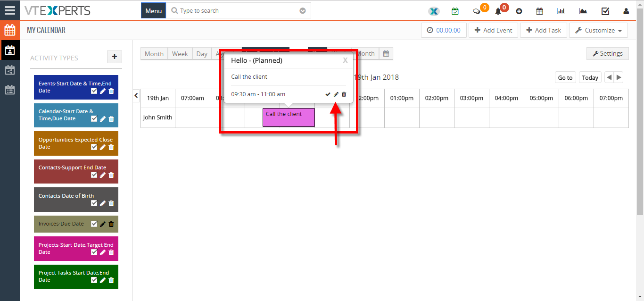Delete the Calendar-Start Date & Time activity type
This screenshot has width=644, height=301.
point(111,119)
